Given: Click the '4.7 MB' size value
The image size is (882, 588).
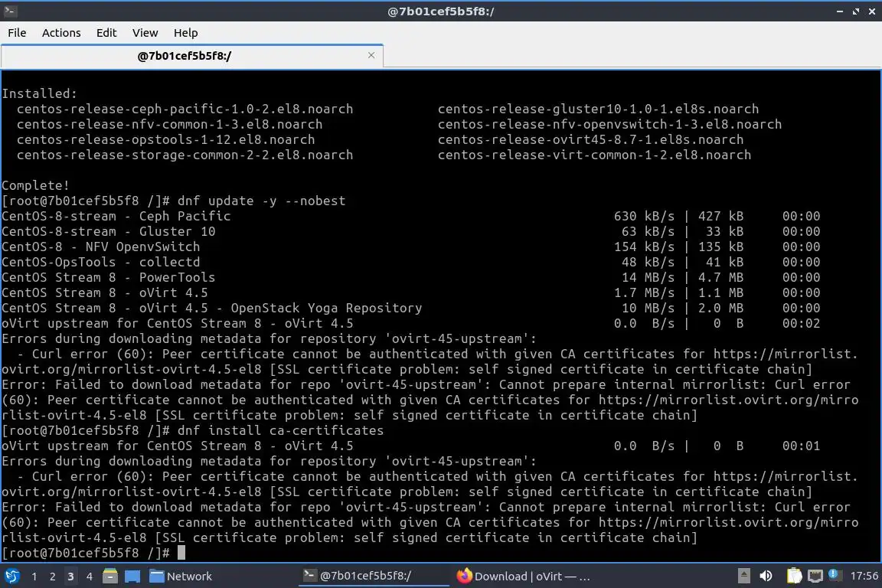Looking at the screenshot, I should 720,277.
